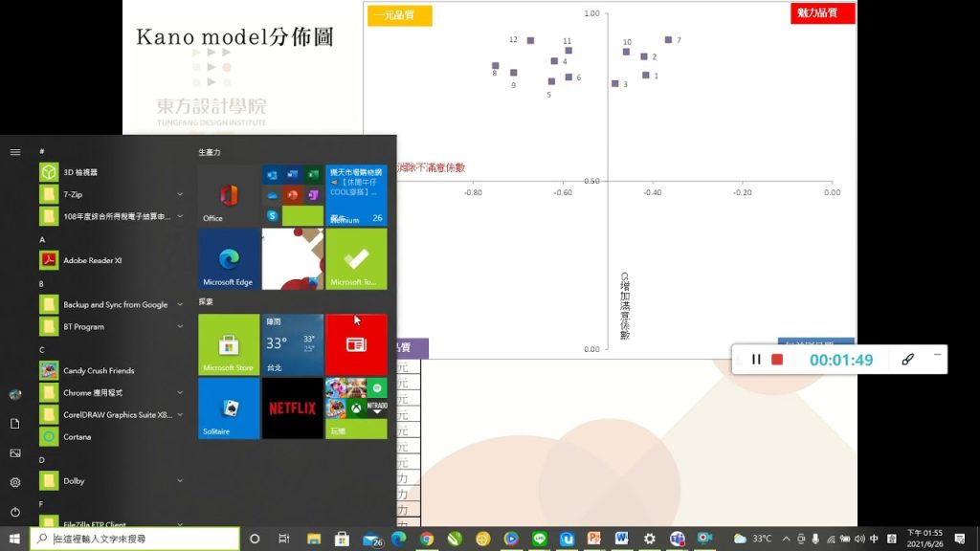Open the recorder annotation pen tool

tap(907, 360)
